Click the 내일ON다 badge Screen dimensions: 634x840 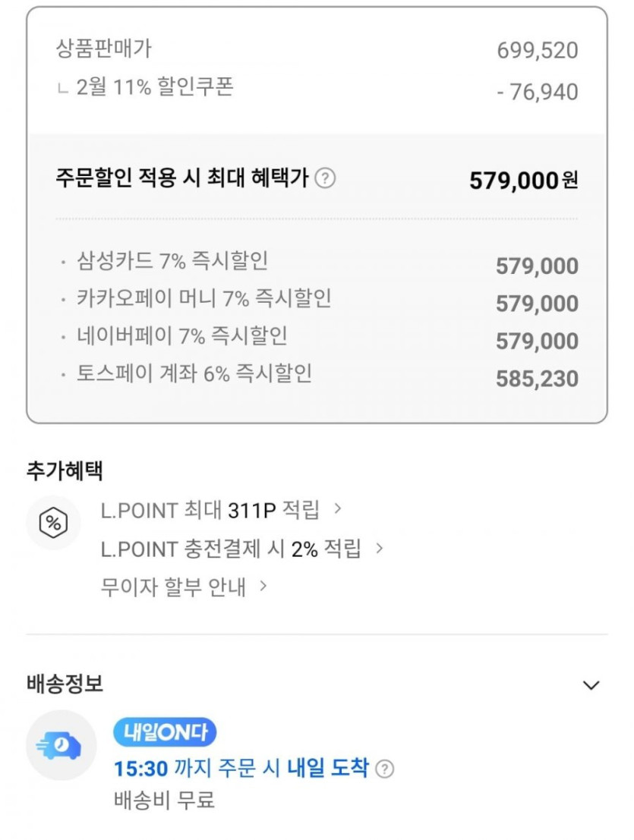pyautogui.click(x=164, y=732)
